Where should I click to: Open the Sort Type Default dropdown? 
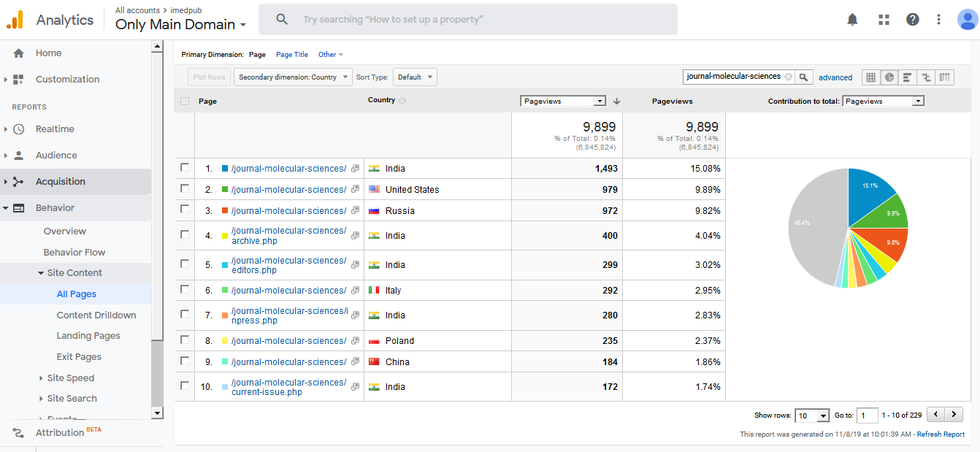(414, 77)
